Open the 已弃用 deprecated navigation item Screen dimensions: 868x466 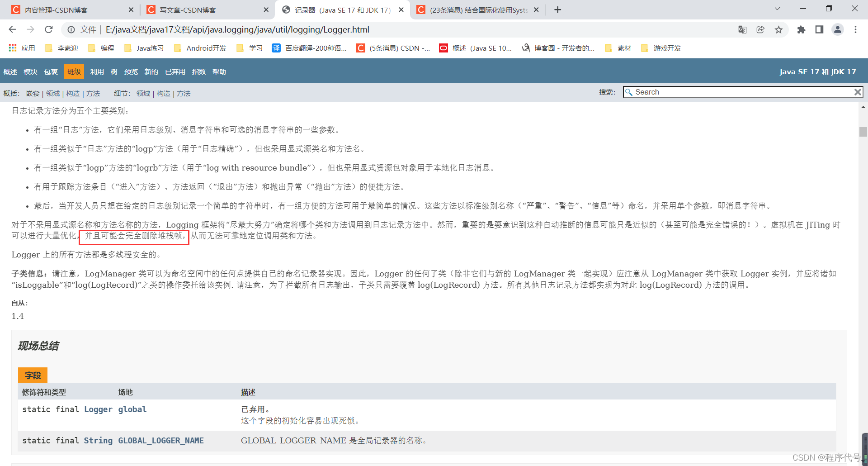tap(175, 71)
